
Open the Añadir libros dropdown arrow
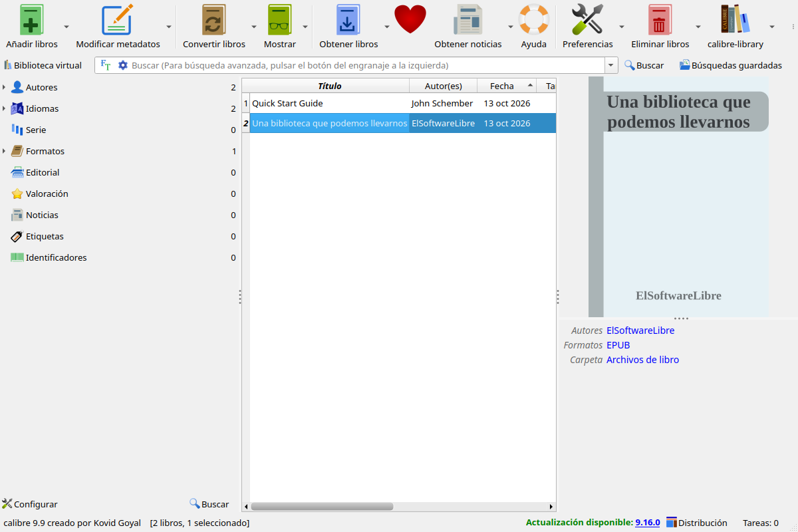pos(66,27)
